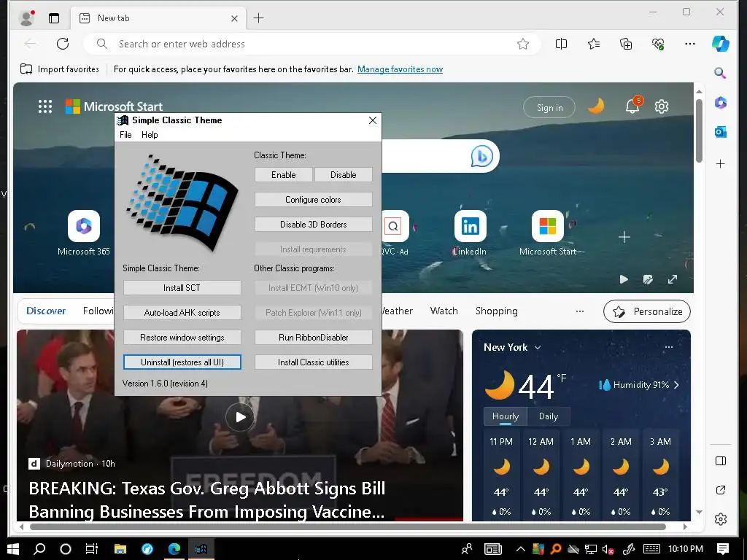Image resolution: width=747 pixels, height=560 pixels.
Task: Open notifications bell with 5 badge
Action: point(633,105)
